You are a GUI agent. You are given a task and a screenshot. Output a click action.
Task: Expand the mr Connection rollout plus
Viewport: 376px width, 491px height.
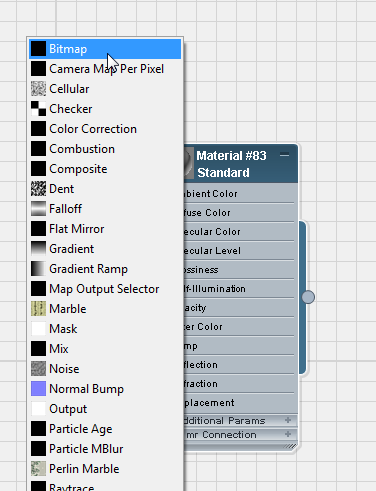point(288,434)
